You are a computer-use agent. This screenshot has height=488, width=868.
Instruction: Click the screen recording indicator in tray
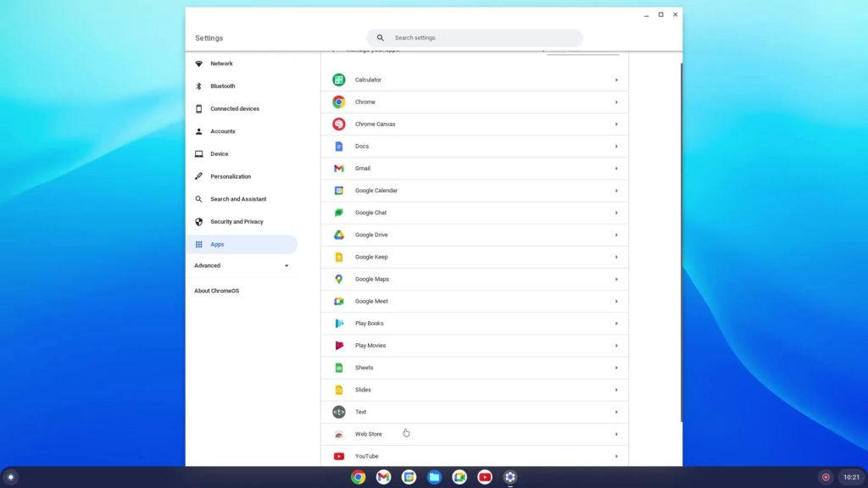[826, 477]
